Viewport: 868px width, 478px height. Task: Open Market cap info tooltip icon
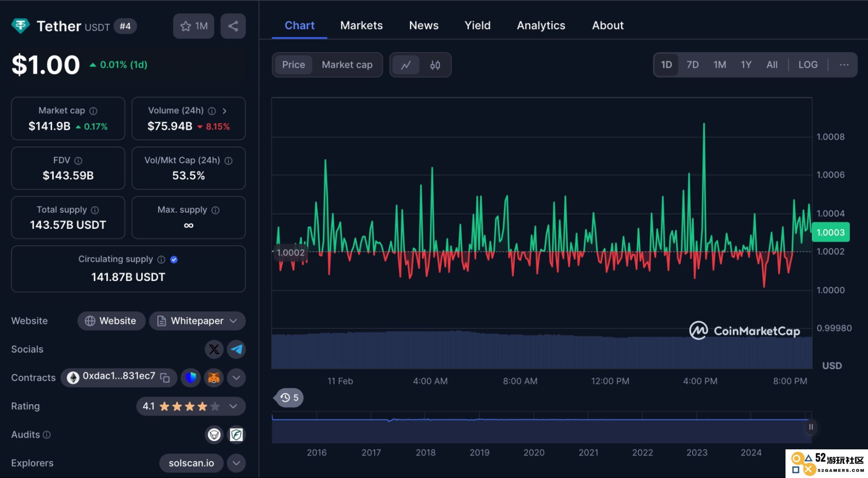pyautogui.click(x=93, y=111)
